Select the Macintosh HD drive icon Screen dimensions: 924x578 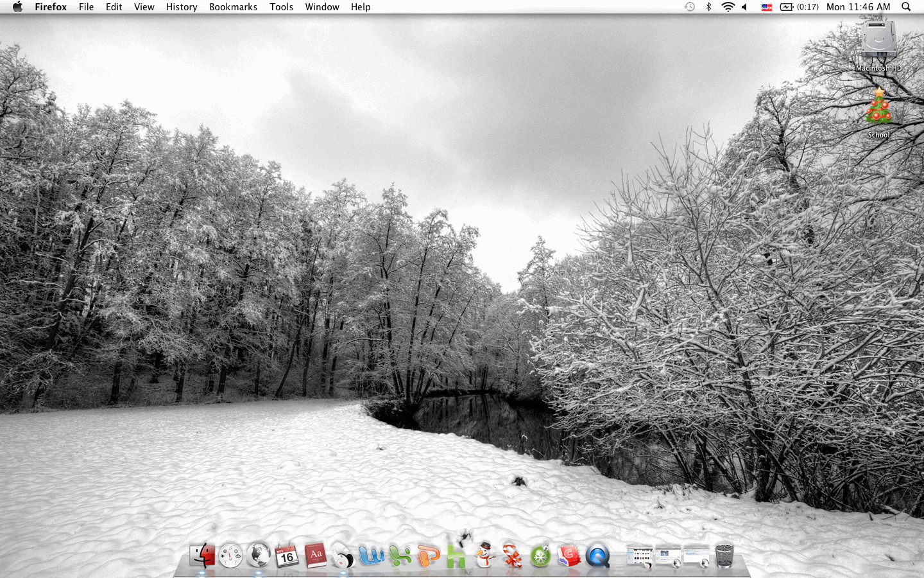(878, 40)
